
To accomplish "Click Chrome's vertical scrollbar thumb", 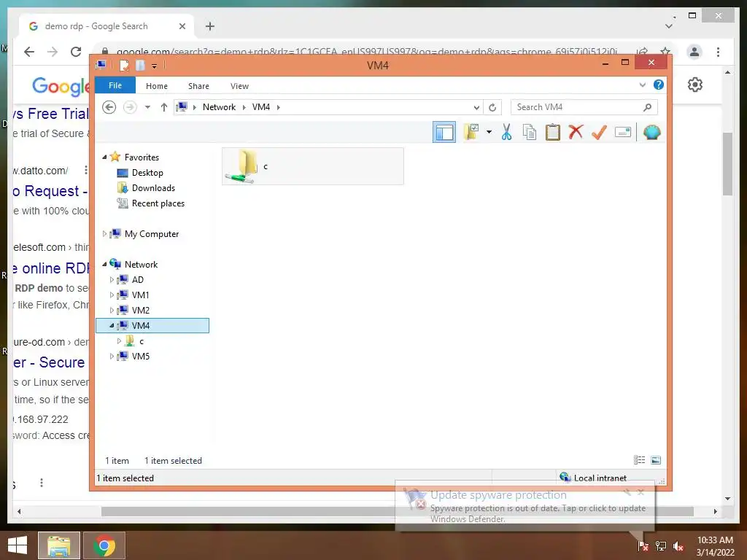I will 727,164.
